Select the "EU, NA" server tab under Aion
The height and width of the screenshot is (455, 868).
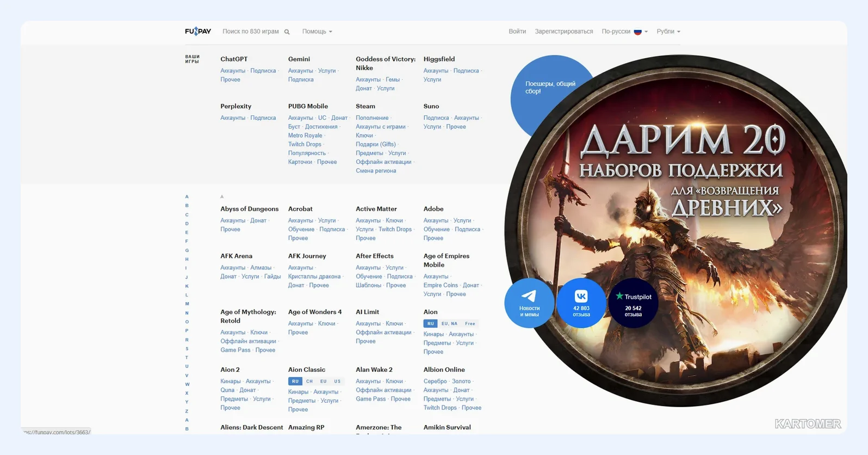click(x=449, y=323)
